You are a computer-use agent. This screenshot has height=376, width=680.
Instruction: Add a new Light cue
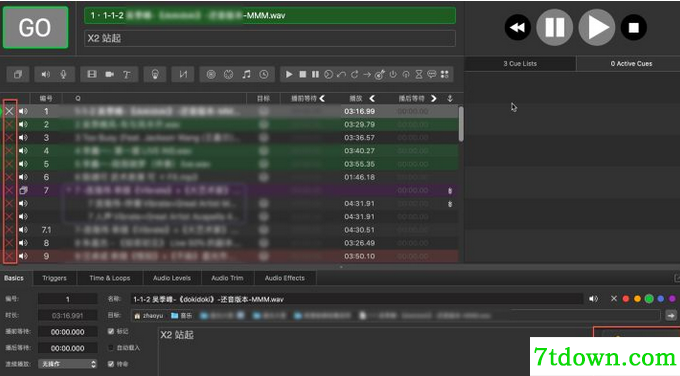point(155,75)
